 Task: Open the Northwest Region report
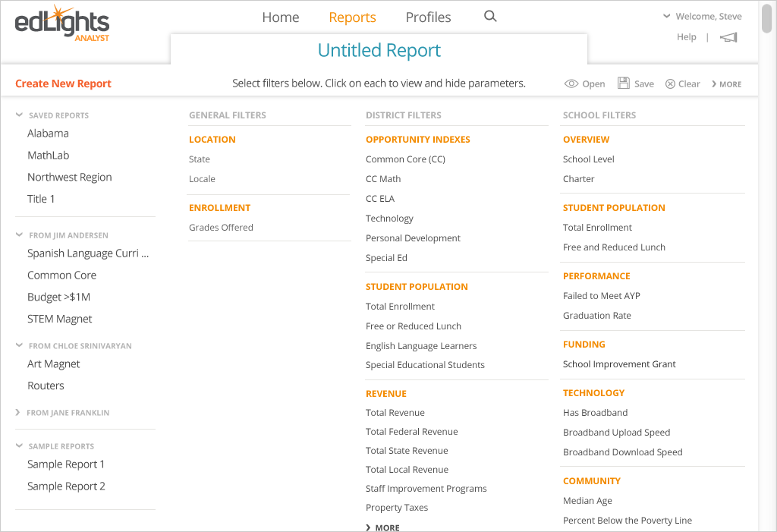69,177
